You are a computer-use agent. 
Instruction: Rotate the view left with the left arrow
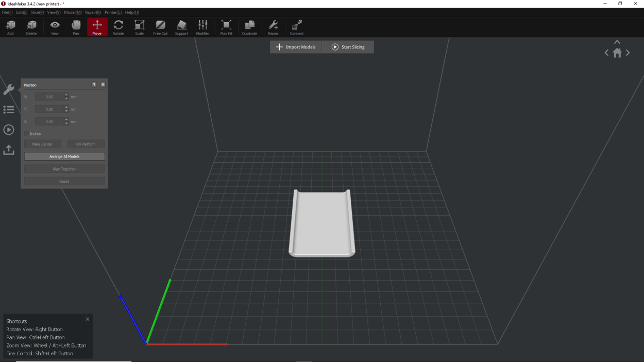tap(606, 53)
